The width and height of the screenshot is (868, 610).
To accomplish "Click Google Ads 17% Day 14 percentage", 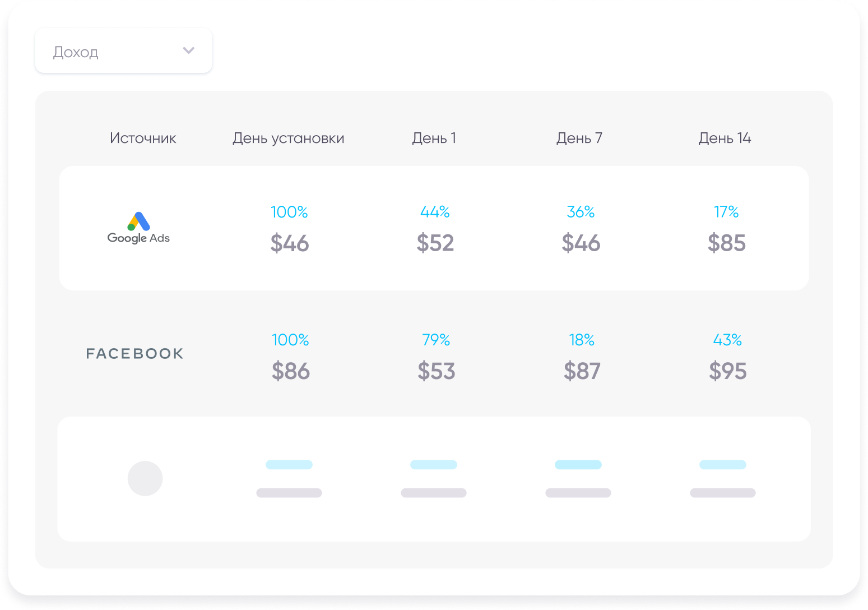I will pyautogui.click(x=726, y=212).
